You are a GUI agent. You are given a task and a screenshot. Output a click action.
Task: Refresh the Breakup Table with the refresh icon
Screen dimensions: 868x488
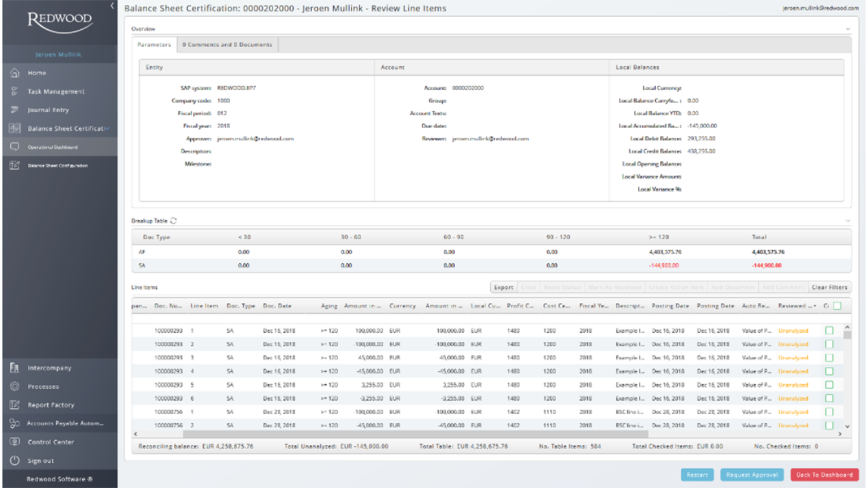[173, 221]
